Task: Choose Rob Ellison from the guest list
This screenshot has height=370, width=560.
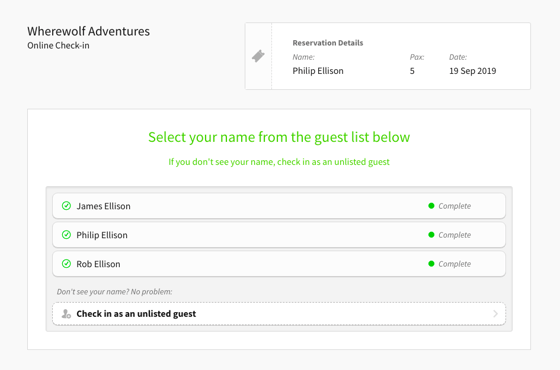Action: tap(279, 264)
